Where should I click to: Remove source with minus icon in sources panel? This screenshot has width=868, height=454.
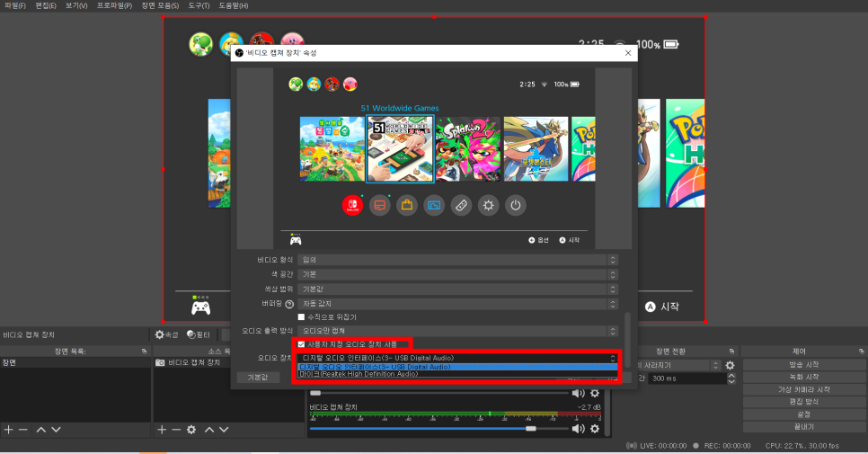point(176,430)
